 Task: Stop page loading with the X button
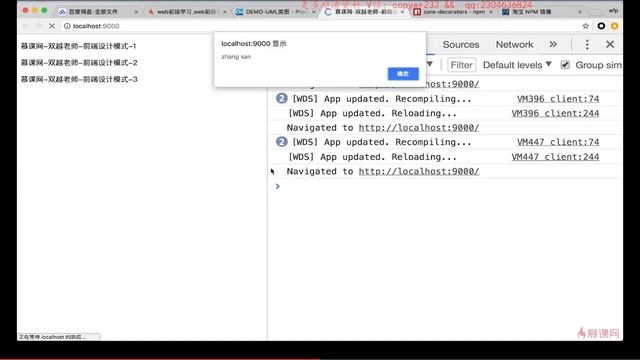point(52,26)
